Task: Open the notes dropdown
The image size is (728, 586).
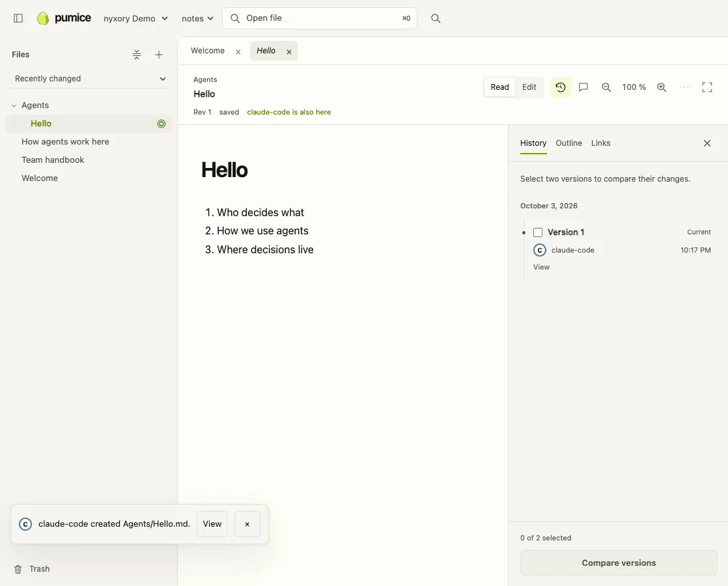Action: tap(197, 19)
